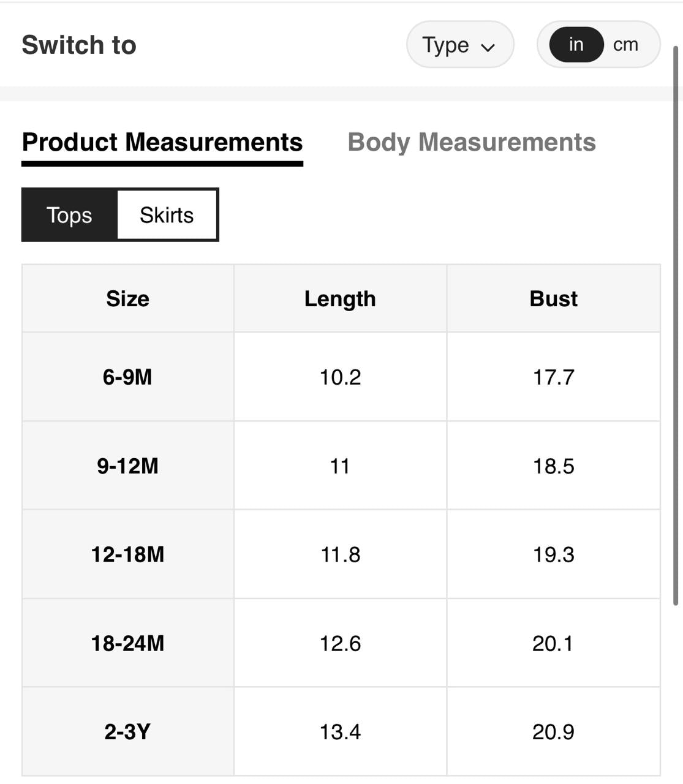The height and width of the screenshot is (784, 683).
Task: Select the 2-3Y size row
Action: tap(127, 732)
